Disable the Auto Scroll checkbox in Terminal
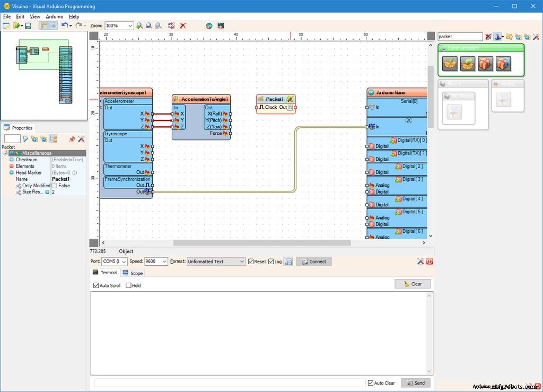The image size is (543, 392). (95, 285)
